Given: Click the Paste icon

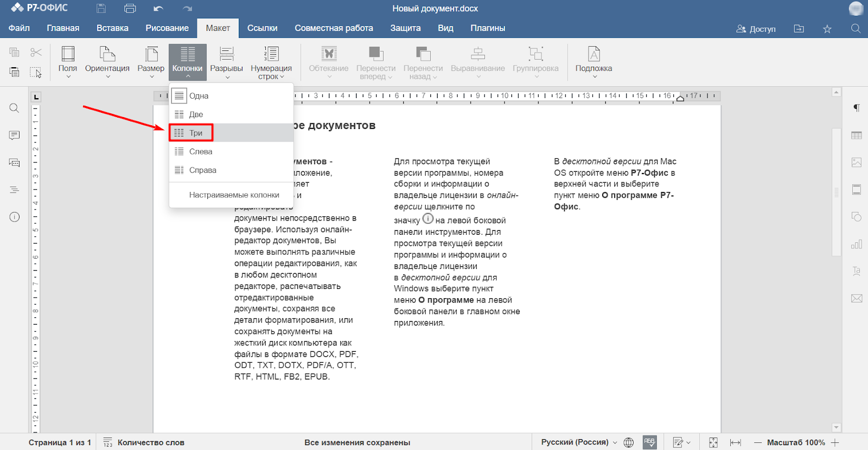Looking at the screenshot, I should pos(15,72).
